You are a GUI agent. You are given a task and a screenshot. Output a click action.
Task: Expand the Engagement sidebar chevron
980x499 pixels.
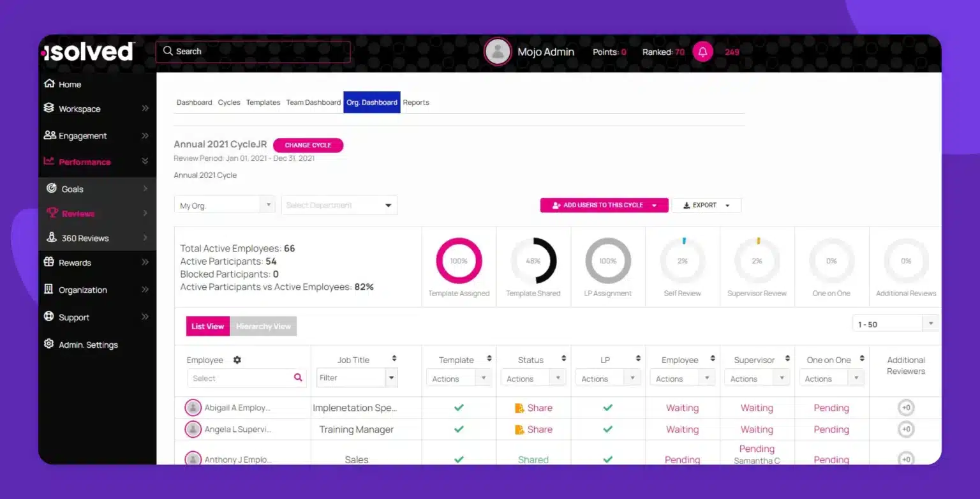coord(145,135)
